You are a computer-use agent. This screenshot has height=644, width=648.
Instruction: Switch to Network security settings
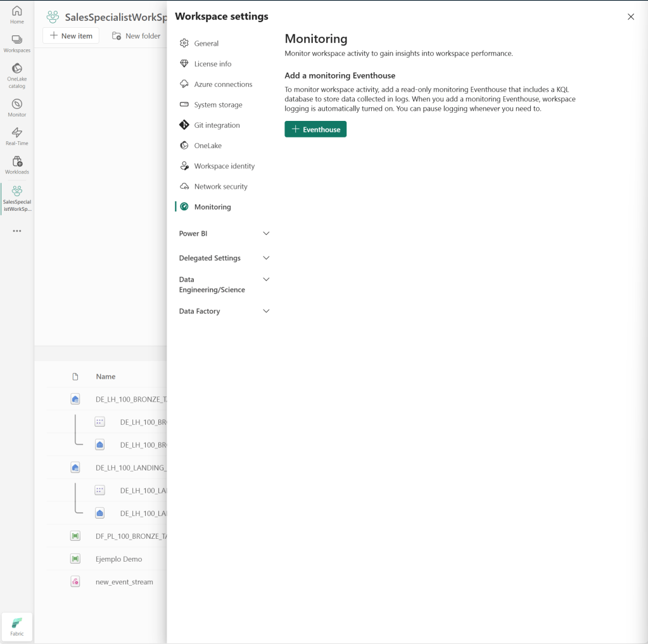[x=220, y=187]
